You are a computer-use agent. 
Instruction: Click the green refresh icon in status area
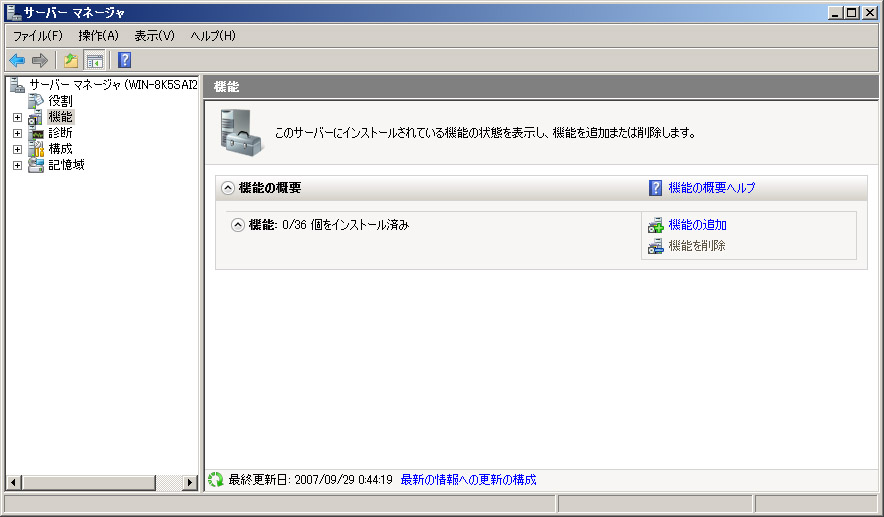215,480
